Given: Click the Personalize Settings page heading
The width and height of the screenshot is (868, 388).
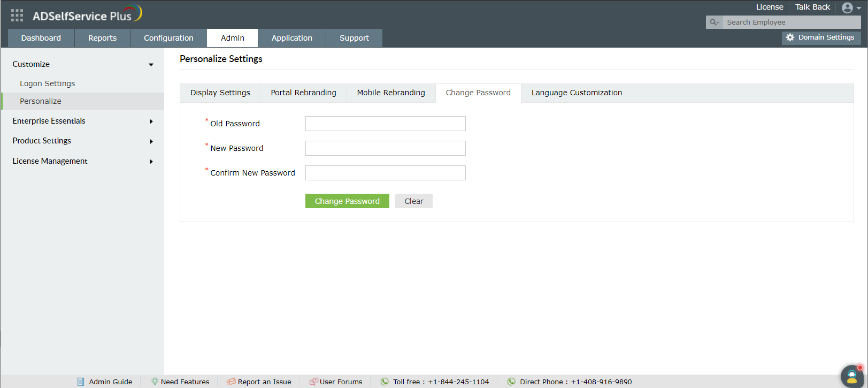Looking at the screenshot, I should pyautogui.click(x=221, y=59).
